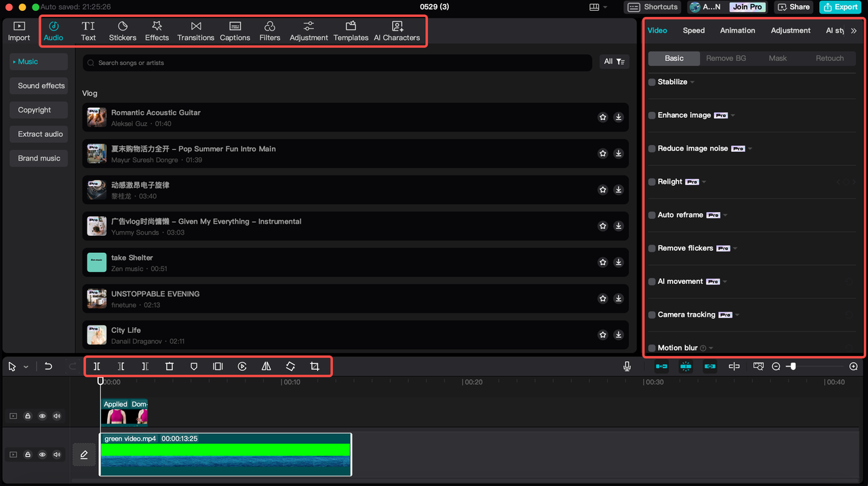The image size is (868, 486).
Task: Click the Freeze frame icon
Action: click(218, 366)
